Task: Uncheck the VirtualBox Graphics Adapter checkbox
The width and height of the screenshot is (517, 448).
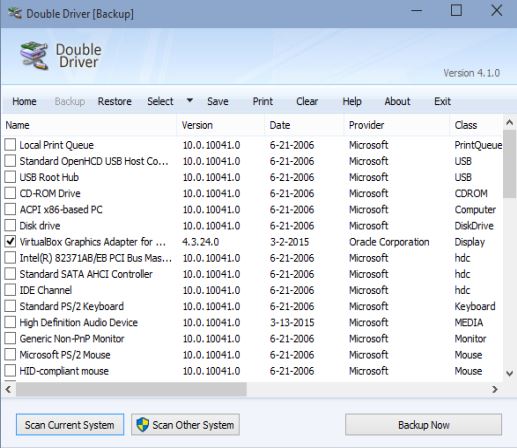Action: [x=10, y=241]
